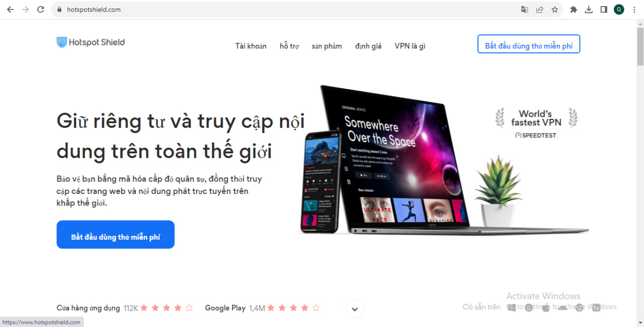
Task: Open the "Tài khoản" nav item
Action: coord(251,46)
